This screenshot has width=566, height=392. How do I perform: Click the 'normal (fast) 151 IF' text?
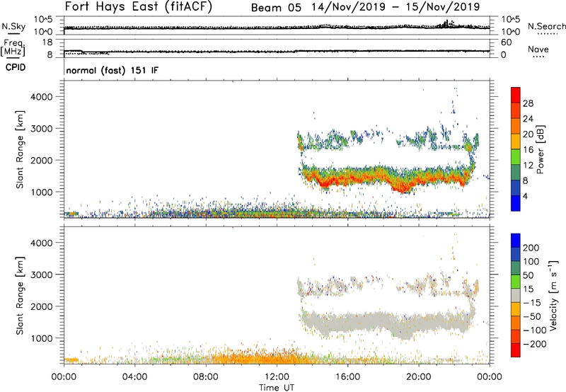[112, 70]
